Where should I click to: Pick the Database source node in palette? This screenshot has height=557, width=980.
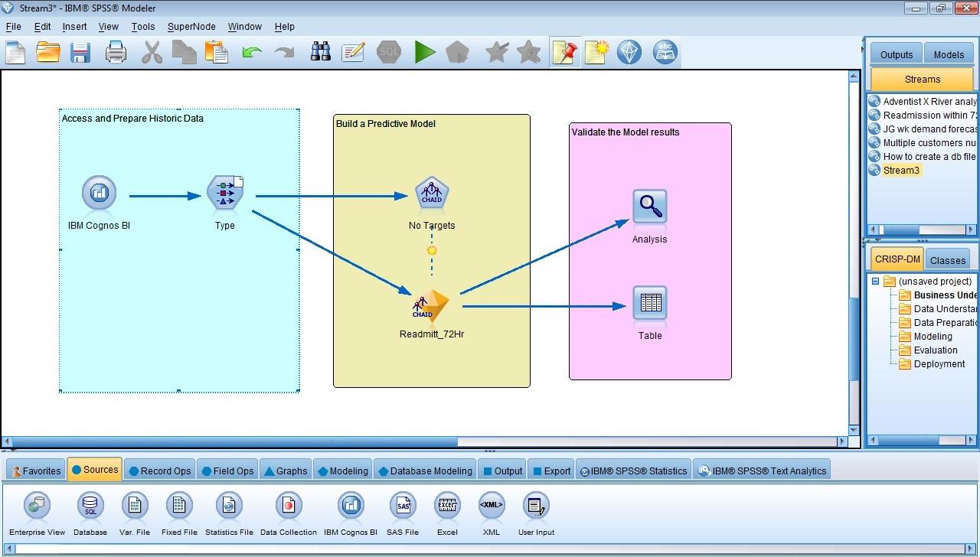pos(90,506)
